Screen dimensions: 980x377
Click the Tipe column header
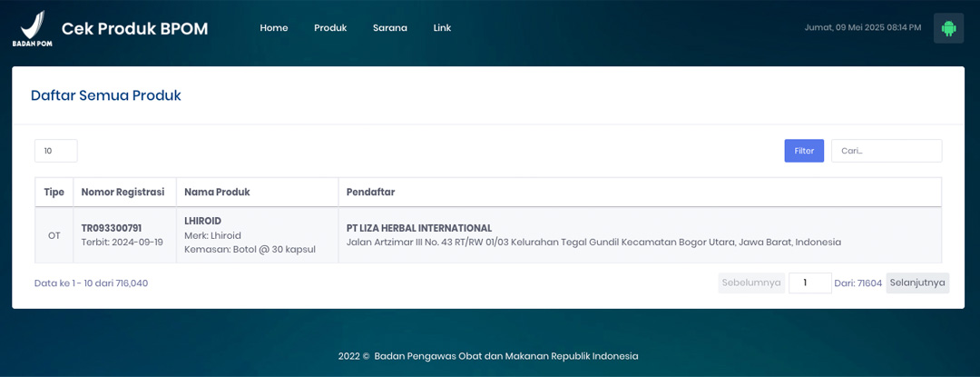54,193
